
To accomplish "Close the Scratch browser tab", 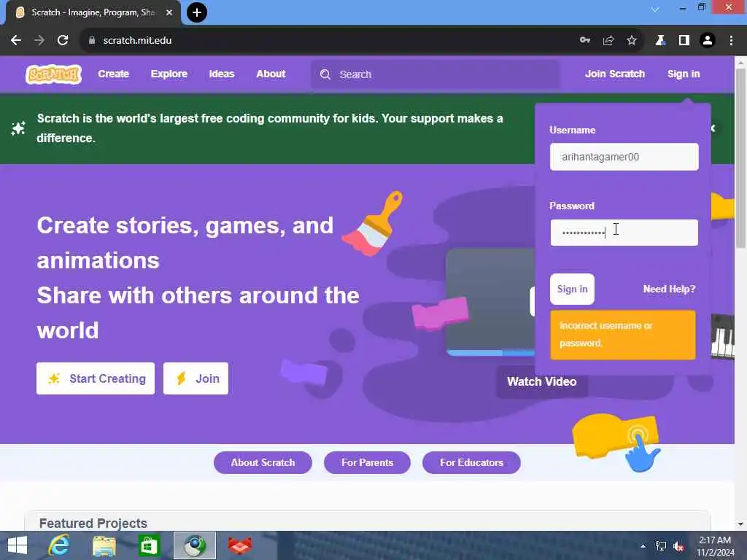I will pyautogui.click(x=169, y=12).
